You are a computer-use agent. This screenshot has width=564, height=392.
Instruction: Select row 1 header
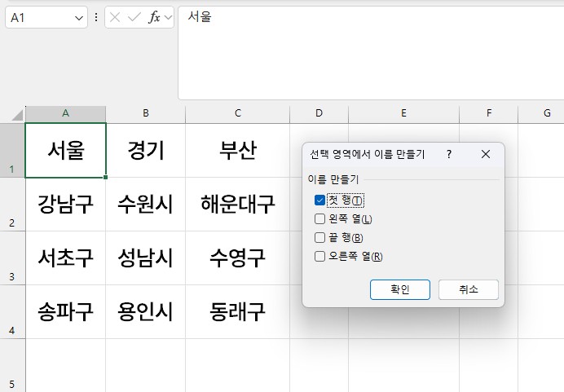point(12,150)
